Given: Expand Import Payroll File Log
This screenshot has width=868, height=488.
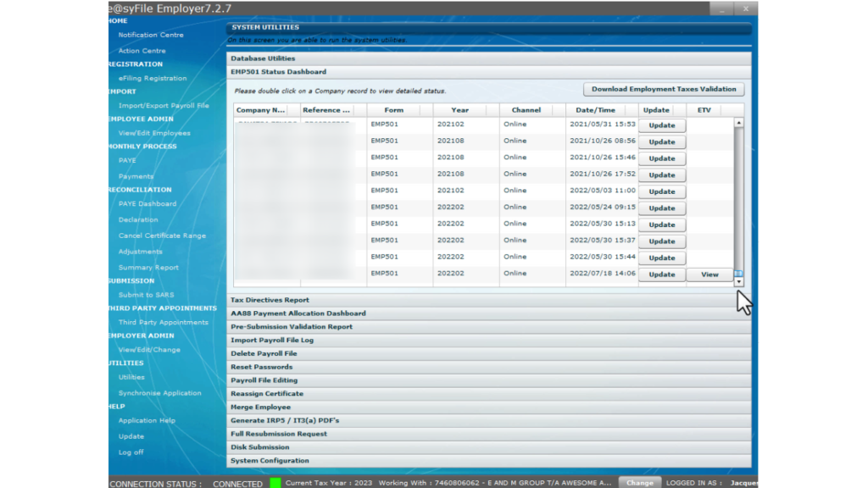Looking at the screenshot, I should (x=489, y=340).
